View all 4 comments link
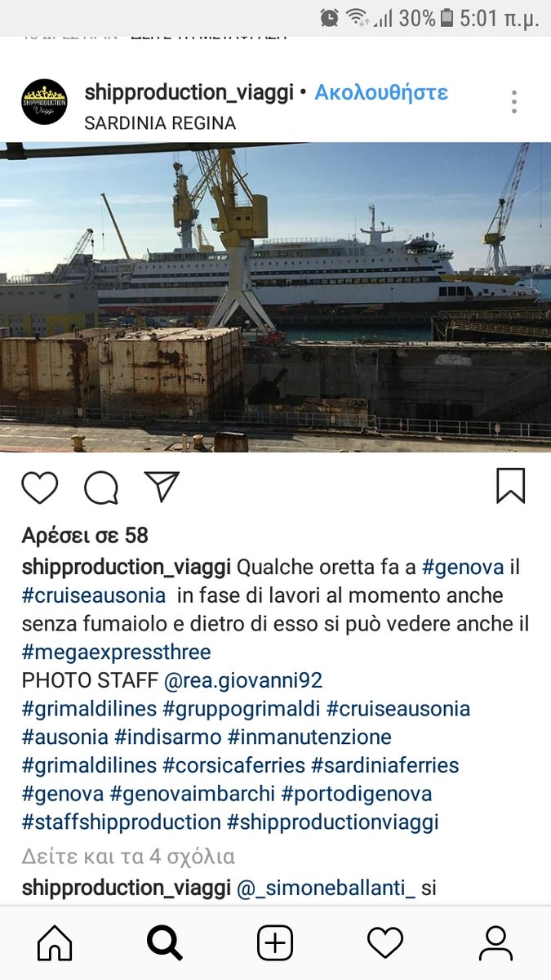 128,857
